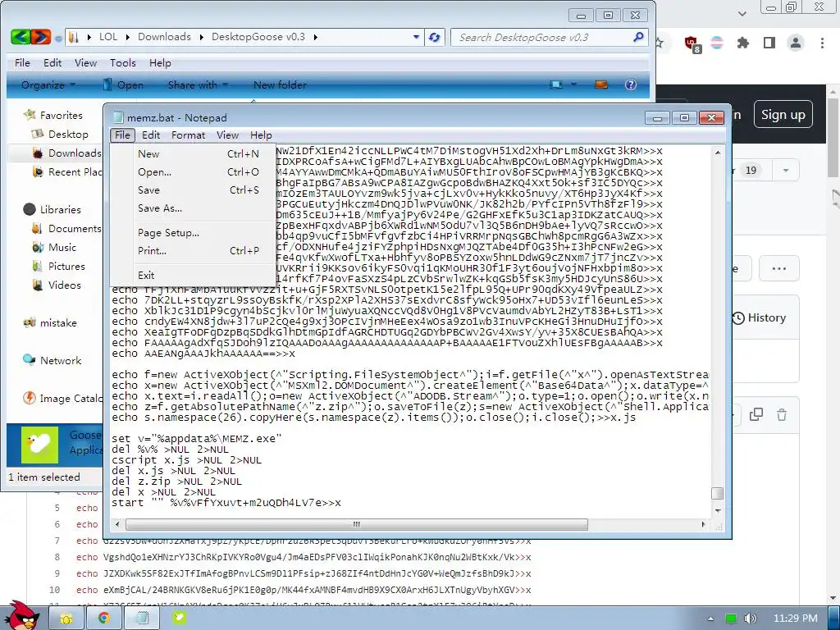
Task: Open Notepad's Format menu
Action: point(188,135)
